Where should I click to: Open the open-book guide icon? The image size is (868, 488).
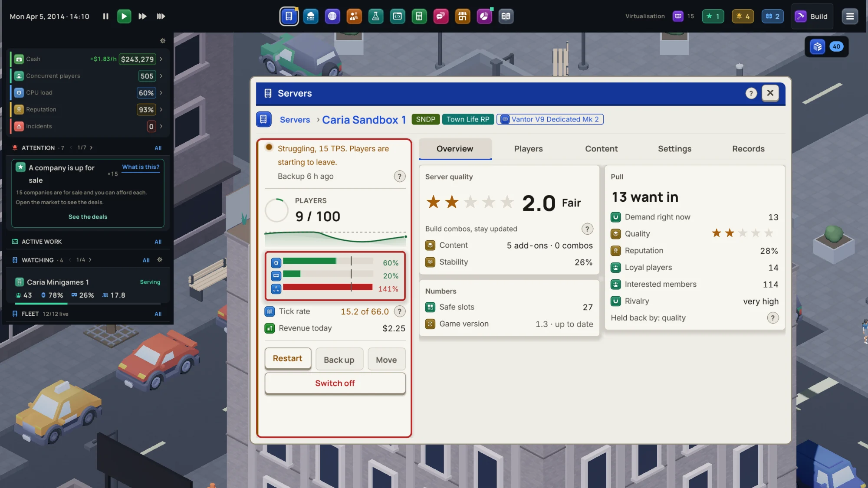click(506, 16)
